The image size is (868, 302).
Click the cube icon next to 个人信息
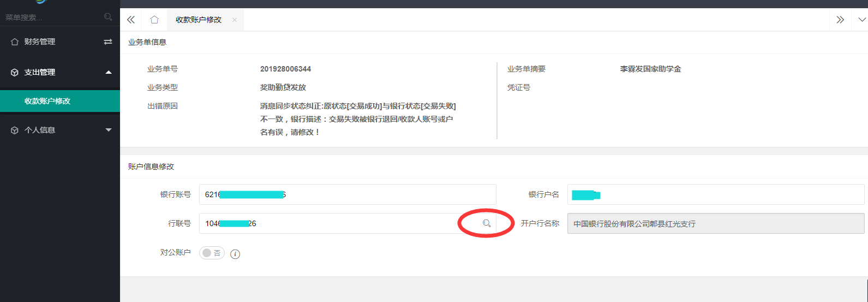coord(15,131)
